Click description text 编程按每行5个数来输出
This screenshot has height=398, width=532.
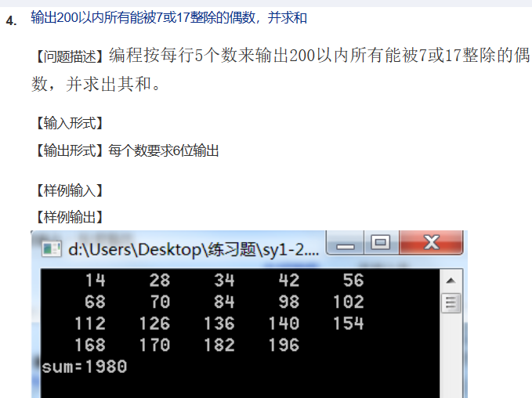click(199, 56)
